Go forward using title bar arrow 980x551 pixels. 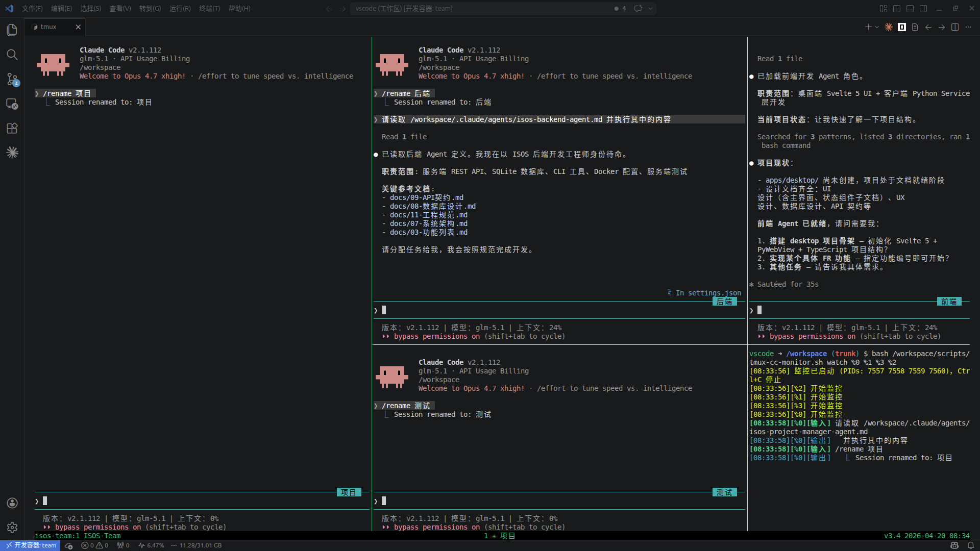[342, 9]
